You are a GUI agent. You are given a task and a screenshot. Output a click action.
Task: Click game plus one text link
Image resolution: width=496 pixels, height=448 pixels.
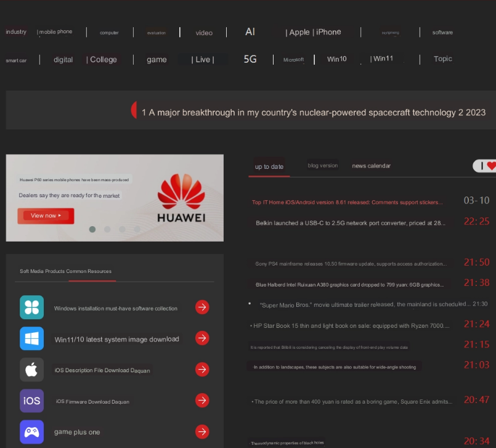click(x=77, y=432)
